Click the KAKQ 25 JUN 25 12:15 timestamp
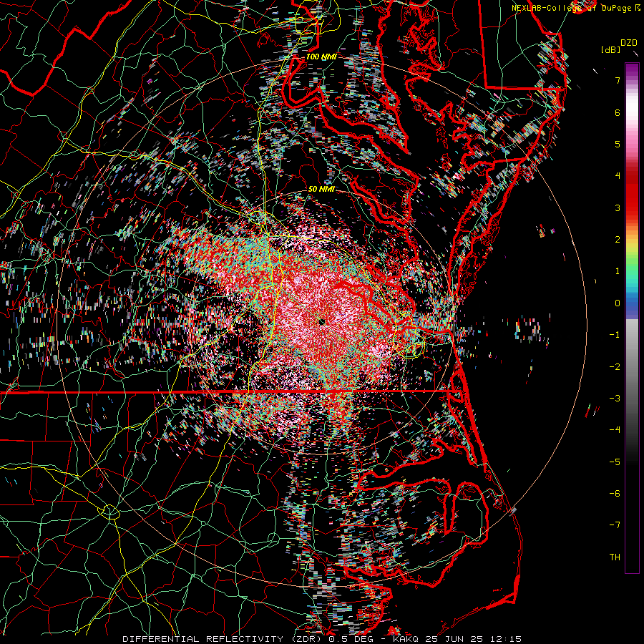 457,639
